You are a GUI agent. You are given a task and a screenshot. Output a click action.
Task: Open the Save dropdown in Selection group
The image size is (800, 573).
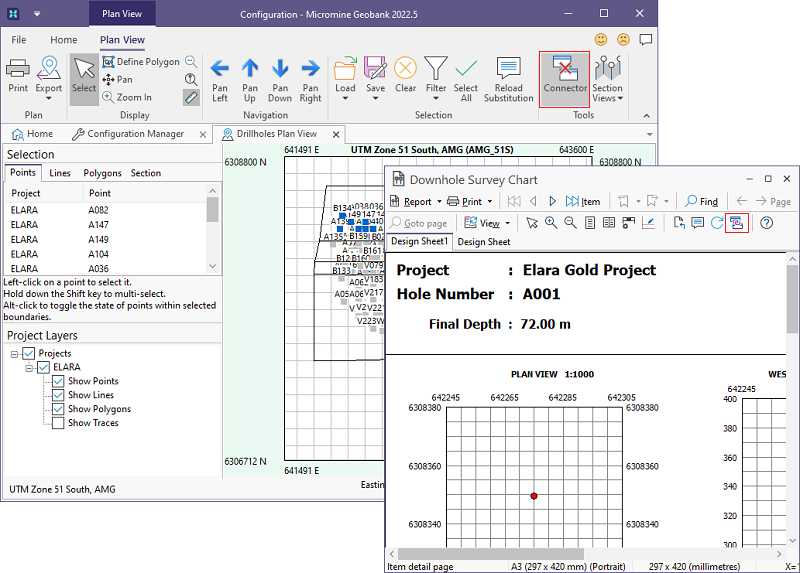click(x=376, y=98)
